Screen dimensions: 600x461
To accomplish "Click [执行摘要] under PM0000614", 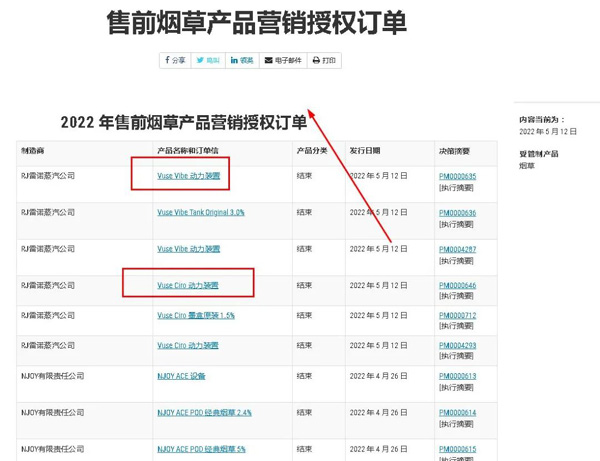I will click(x=456, y=424).
